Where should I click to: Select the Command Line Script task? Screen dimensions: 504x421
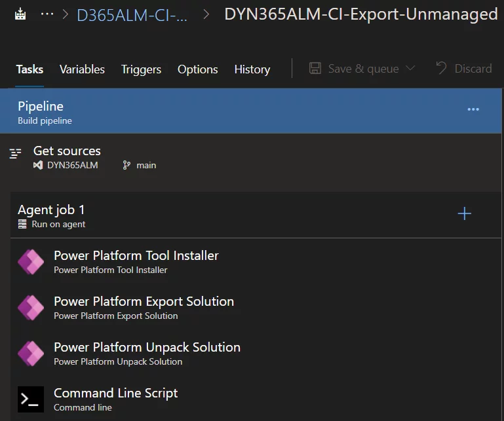256,399
